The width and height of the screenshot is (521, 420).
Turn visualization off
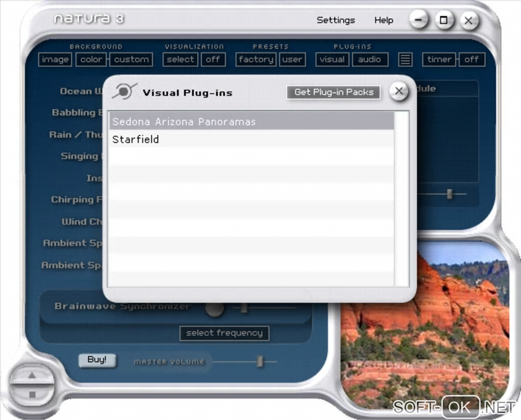pos(213,59)
